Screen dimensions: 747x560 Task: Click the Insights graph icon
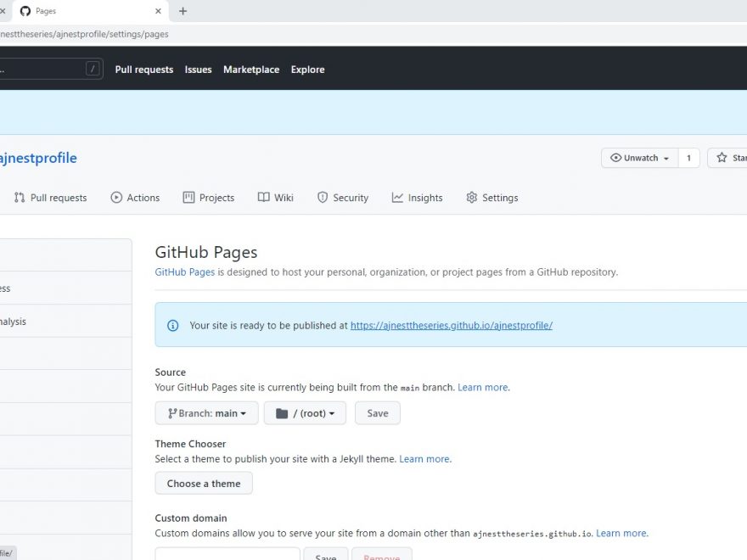(397, 198)
